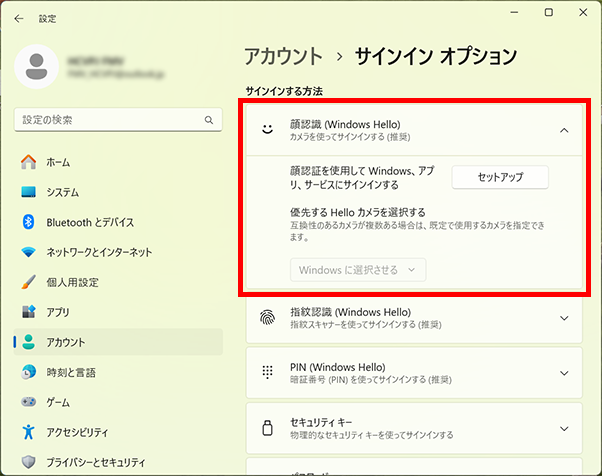Click the search magnifier icon
602x476 pixels.
pyautogui.click(x=209, y=120)
